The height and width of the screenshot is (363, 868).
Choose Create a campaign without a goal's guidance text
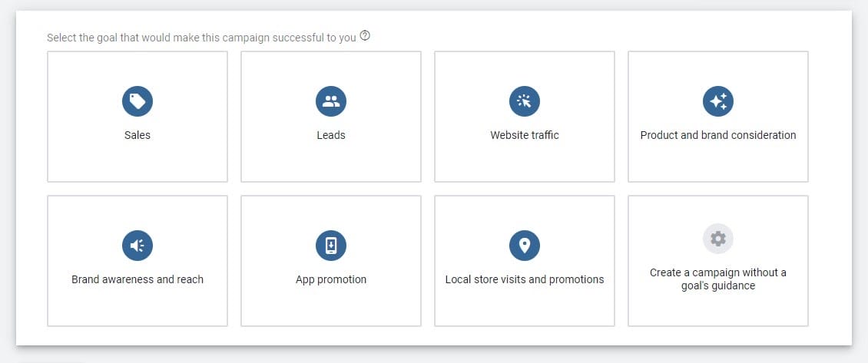718,279
